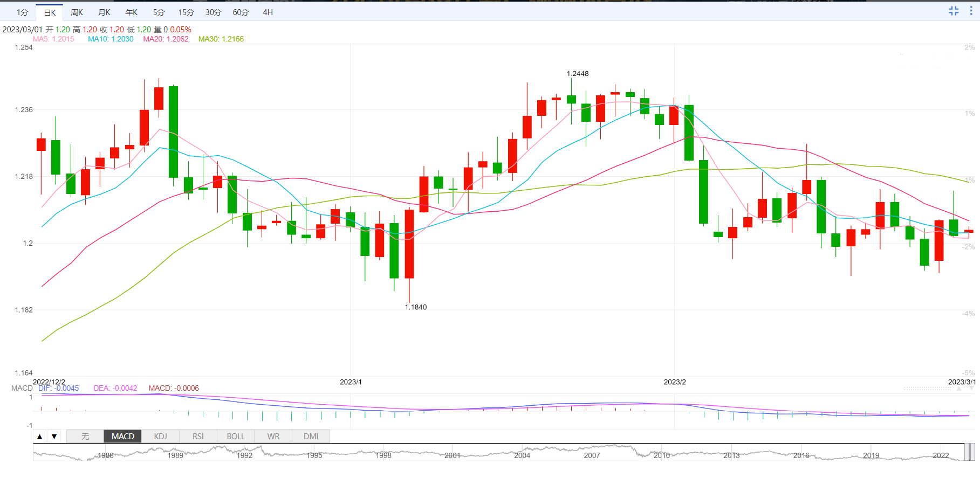Screen dimensions: 980x478
Task: Click 1998 on the history overview timeline
Action: 383,455
